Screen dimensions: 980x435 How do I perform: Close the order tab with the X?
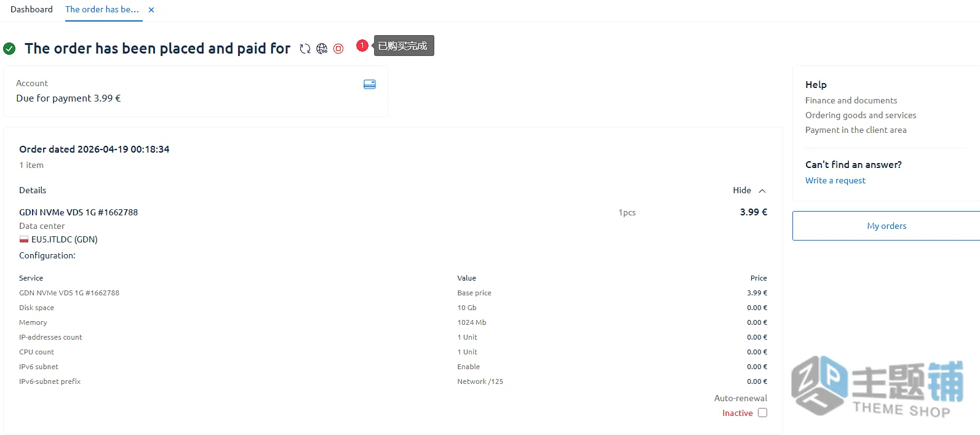point(151,10)
